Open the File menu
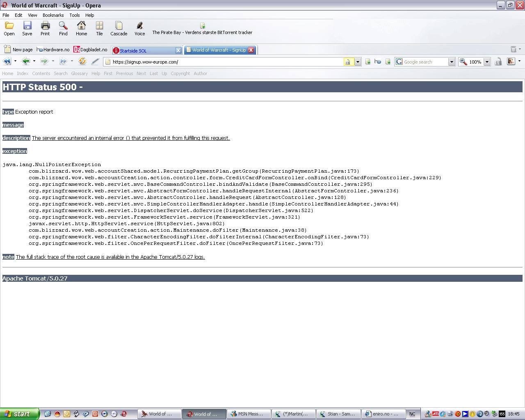 [6, 15]
